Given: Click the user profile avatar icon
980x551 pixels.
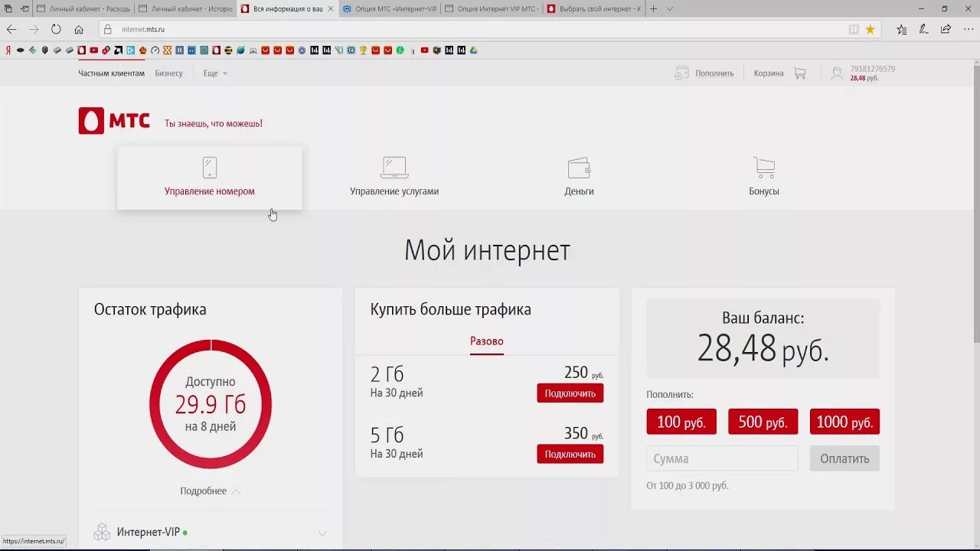Looking at the screenshot, I should (837, 73).
